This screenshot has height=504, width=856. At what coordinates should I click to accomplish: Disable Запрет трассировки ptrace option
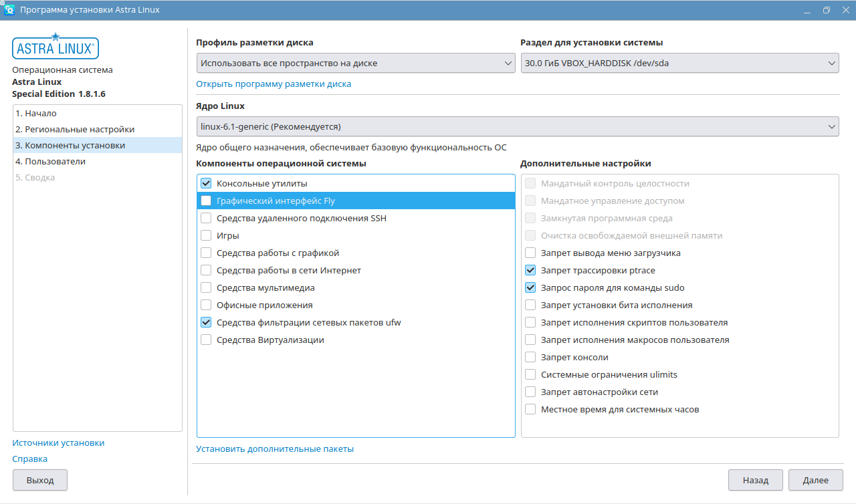click(x=530, y=270)
